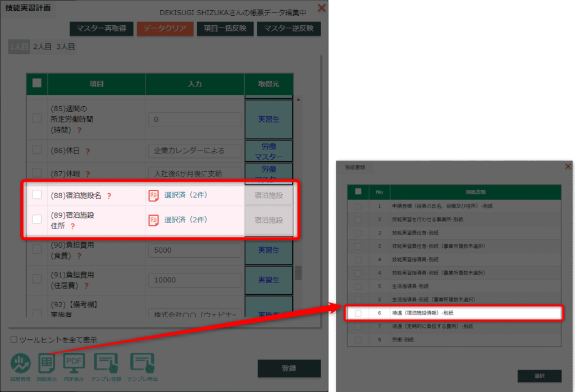Screen dimensions: 575x392
Task: Click the 項目一括反映 button
Action: (x=225, y=29)
